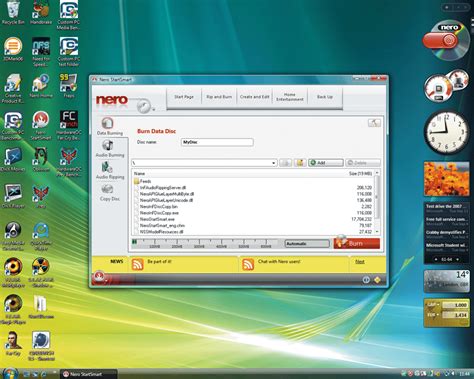Click file list scroll-down arrow
This screenshot has width=474, height=379.
[377, 231]
